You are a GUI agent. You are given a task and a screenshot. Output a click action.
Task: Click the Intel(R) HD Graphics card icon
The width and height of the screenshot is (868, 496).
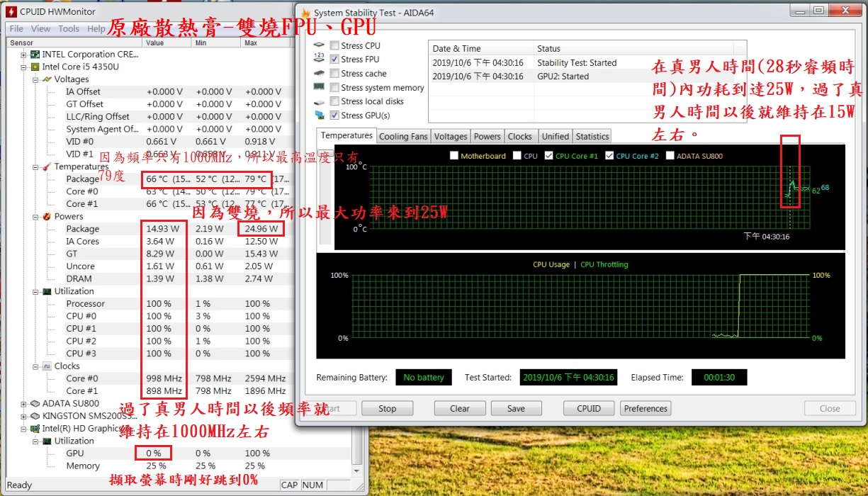coord(35,429)
